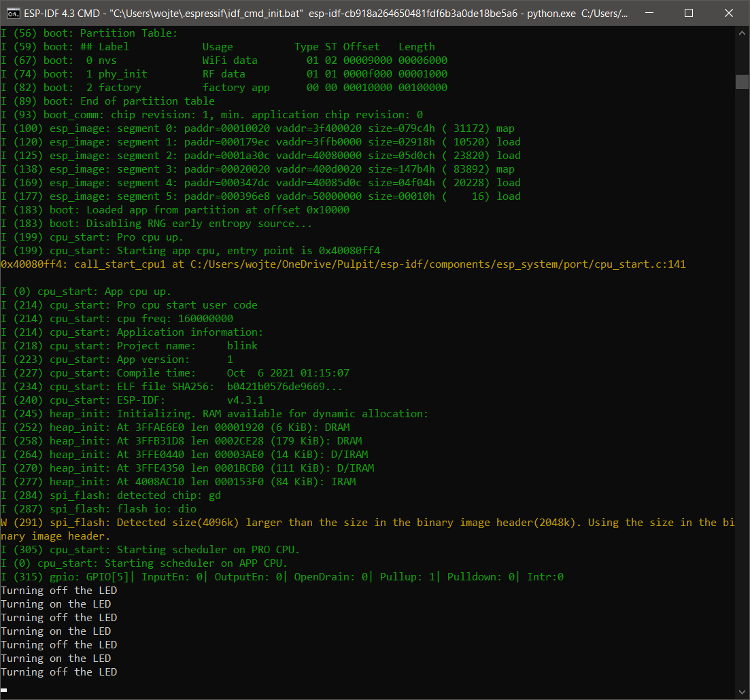This screenshot has height=700, width=750.
Task: Click the vertical scrollbar thumb
Action: [x=742, y=82]
